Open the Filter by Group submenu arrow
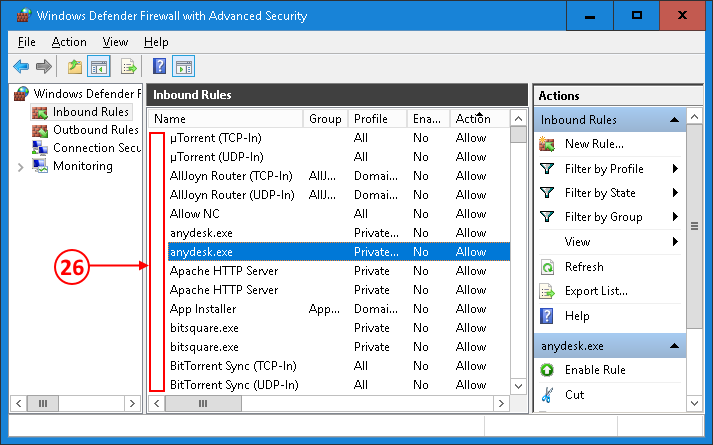Screen dimensions: 713x445 [x=675, y=217]
